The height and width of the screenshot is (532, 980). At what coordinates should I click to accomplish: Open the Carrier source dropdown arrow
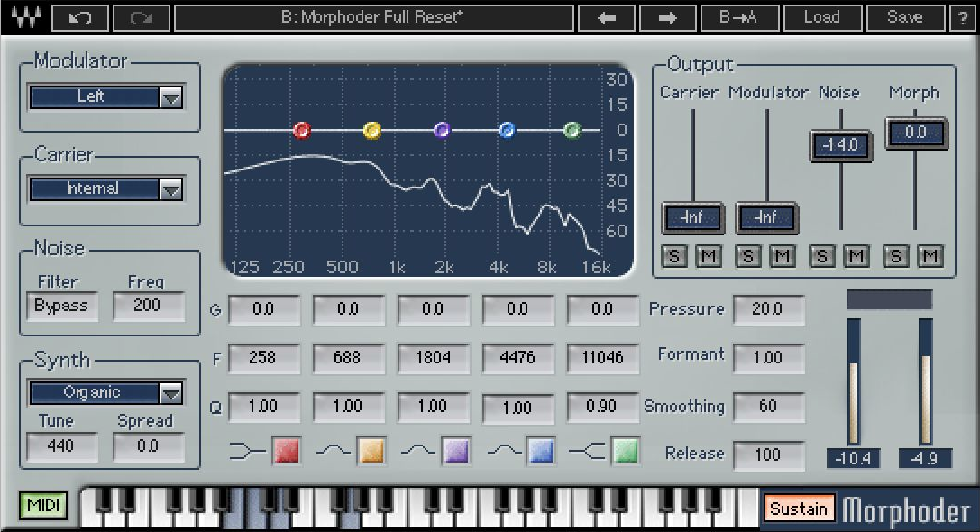(x=170, y=189)
